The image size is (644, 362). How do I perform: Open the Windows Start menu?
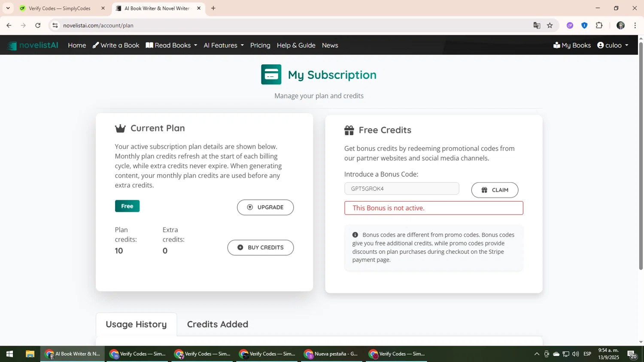click(x=9, y=354)
